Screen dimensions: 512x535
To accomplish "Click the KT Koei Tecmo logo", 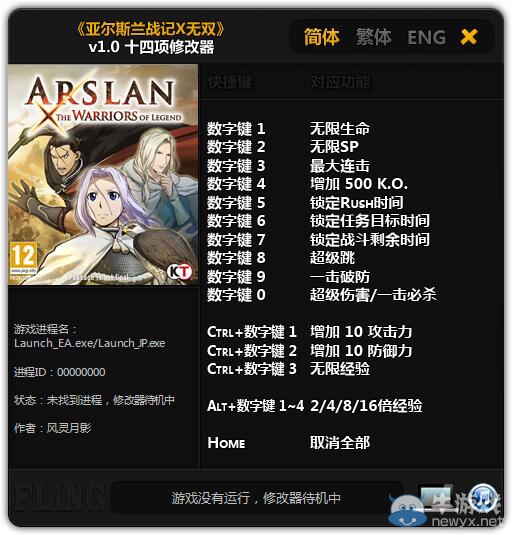I will pos(179,272).
